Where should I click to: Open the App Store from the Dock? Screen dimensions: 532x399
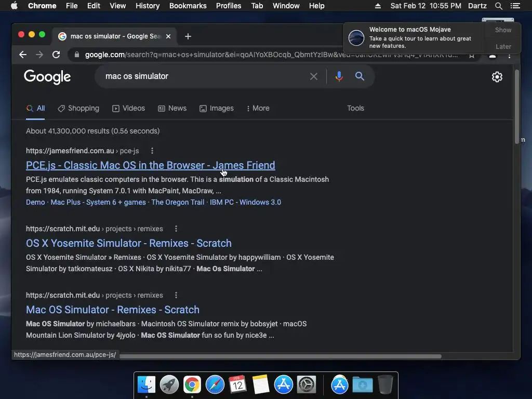283,385
